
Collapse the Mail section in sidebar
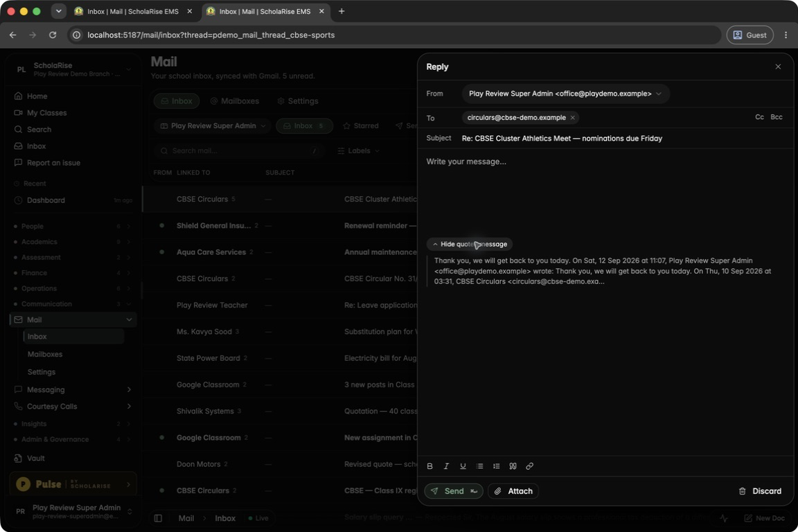129,320
